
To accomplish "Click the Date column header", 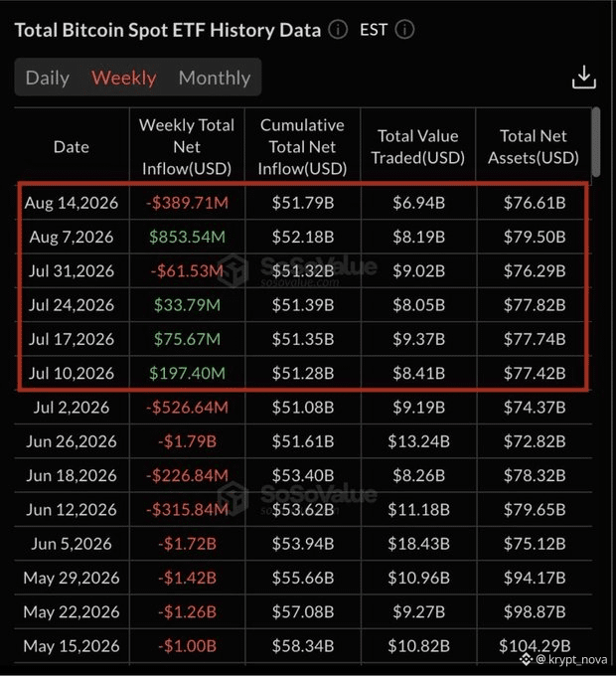I will point(72,147).
